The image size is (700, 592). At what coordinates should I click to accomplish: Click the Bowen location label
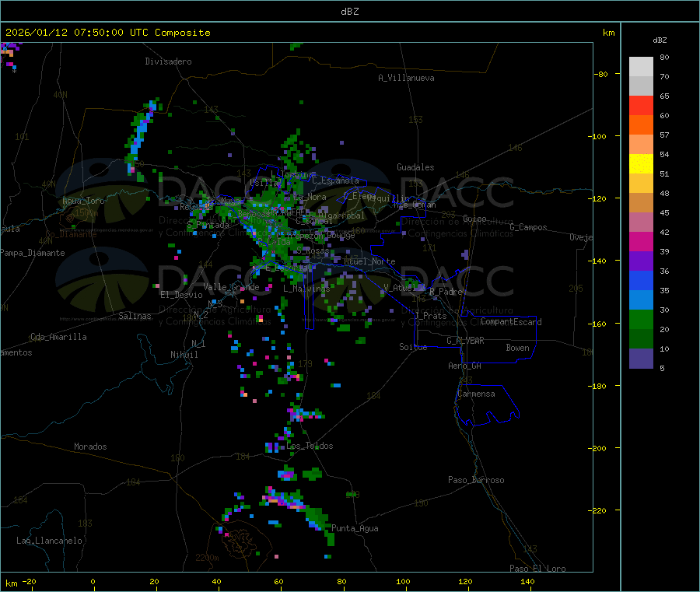(x=518, y=349)
